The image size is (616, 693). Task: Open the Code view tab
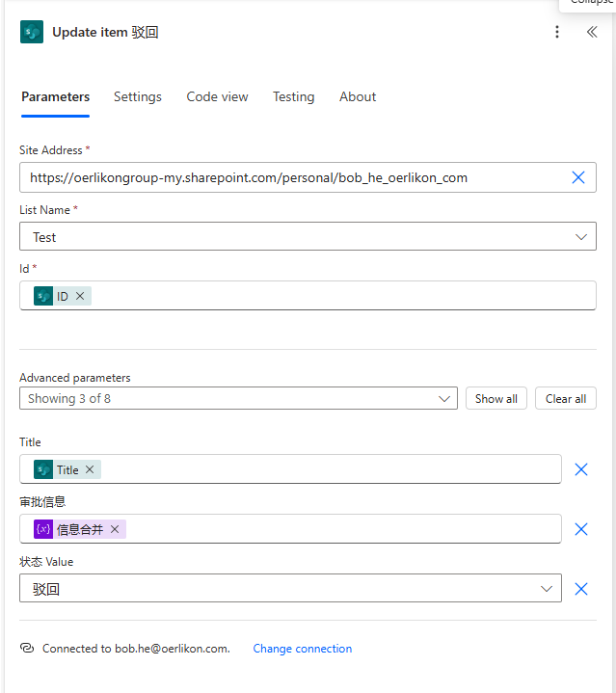pos(217,96)
